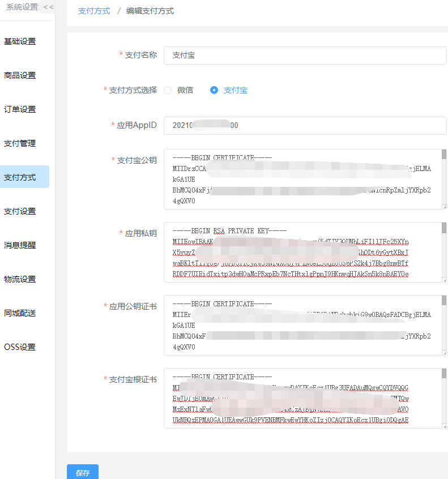Open 订单设置 in the sidebar

[x=20, y=109]
